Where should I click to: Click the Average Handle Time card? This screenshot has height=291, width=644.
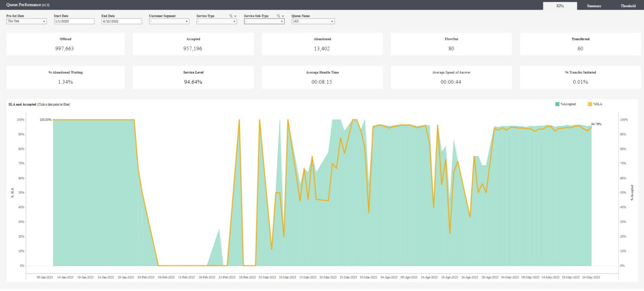pos(323,77)
